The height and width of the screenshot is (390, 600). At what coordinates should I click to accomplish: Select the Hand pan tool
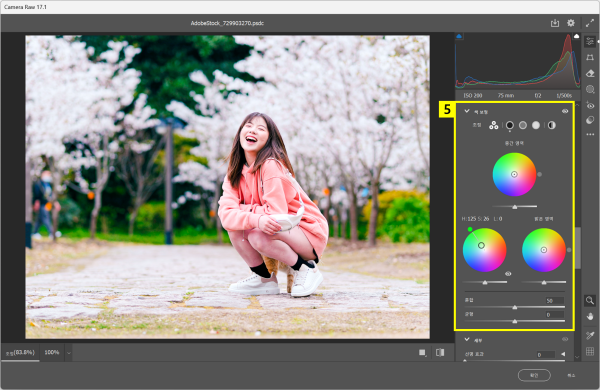pos(590,317)
